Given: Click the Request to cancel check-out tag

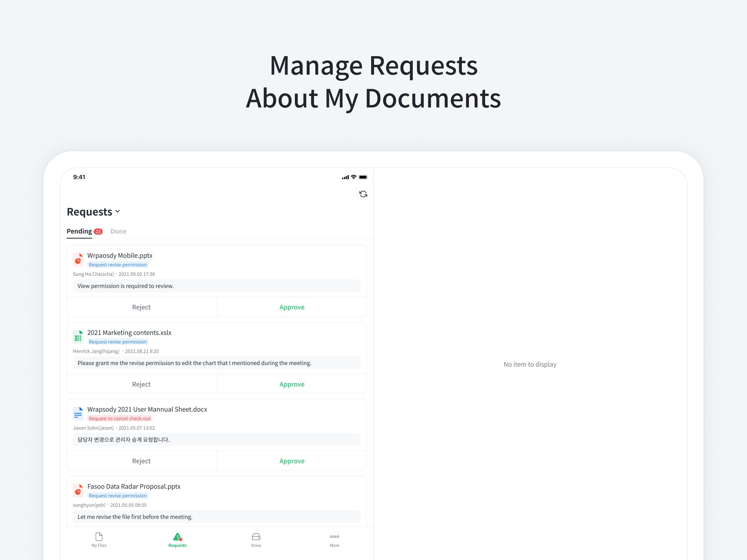Looking at the screenshot, I should (x=119, y=418).
